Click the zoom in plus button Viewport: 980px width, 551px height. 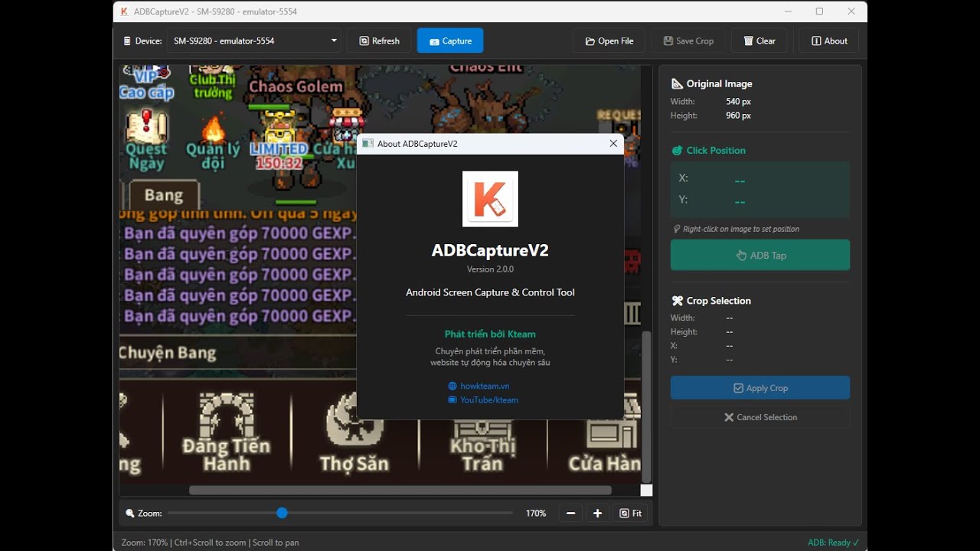click(597, 514)
